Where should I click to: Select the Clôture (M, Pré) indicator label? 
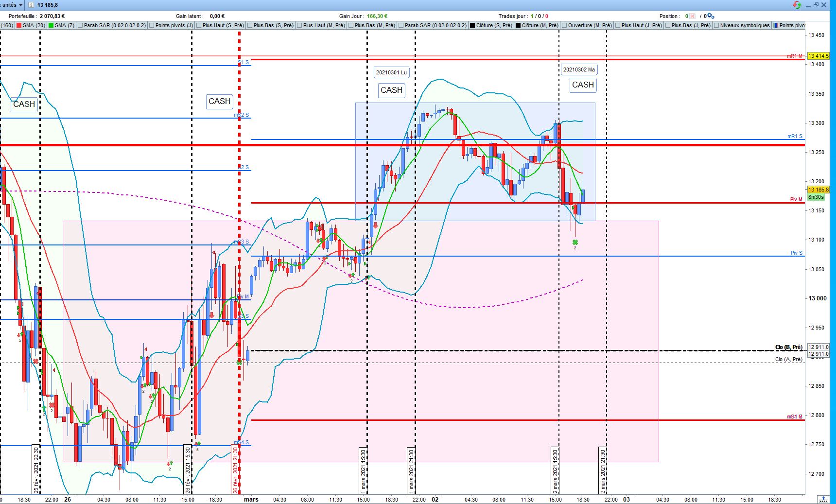540,25
